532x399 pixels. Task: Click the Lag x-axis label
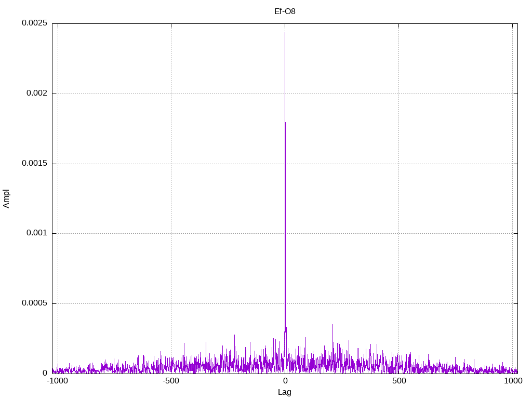pyautogui.click(x=285, y=392)
